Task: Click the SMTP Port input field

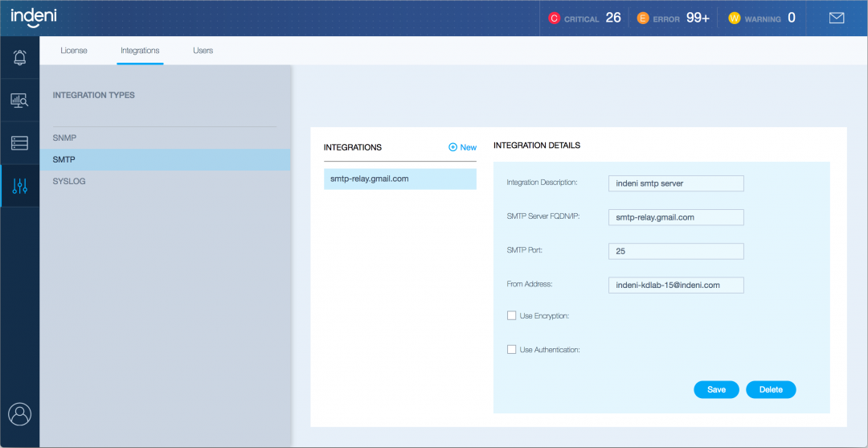Action: coord(676,251)
